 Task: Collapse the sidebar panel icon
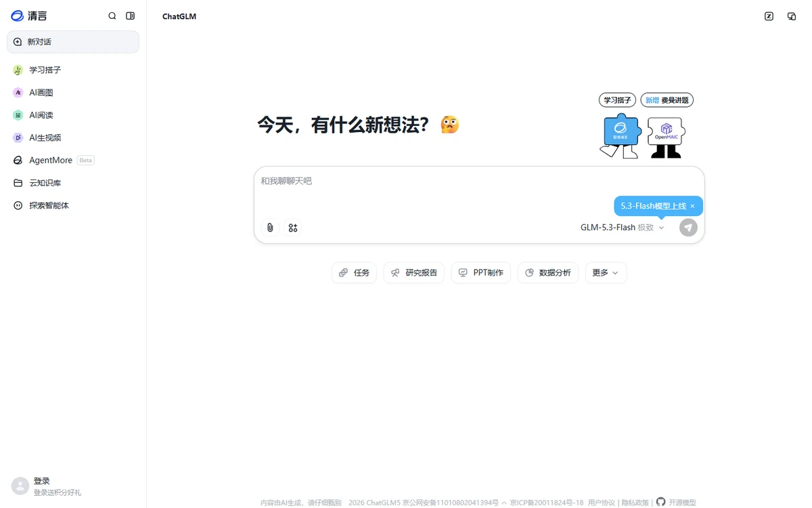click(131, 16)
